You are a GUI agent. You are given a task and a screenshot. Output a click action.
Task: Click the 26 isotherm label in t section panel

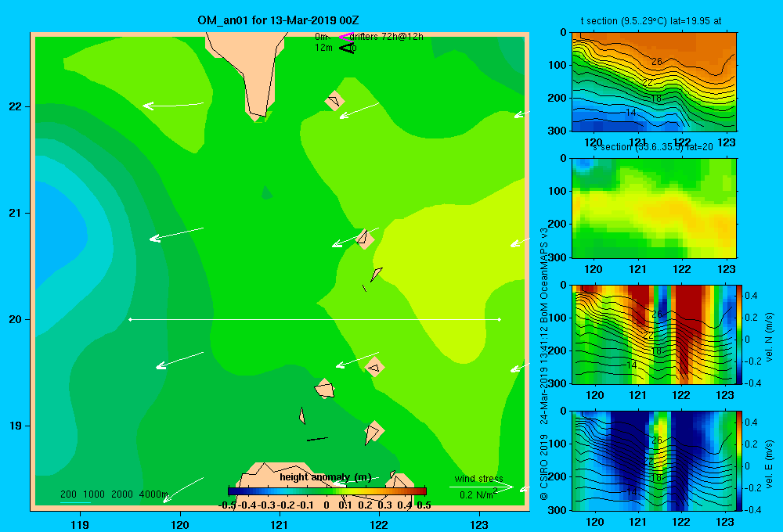click(657, 61)
